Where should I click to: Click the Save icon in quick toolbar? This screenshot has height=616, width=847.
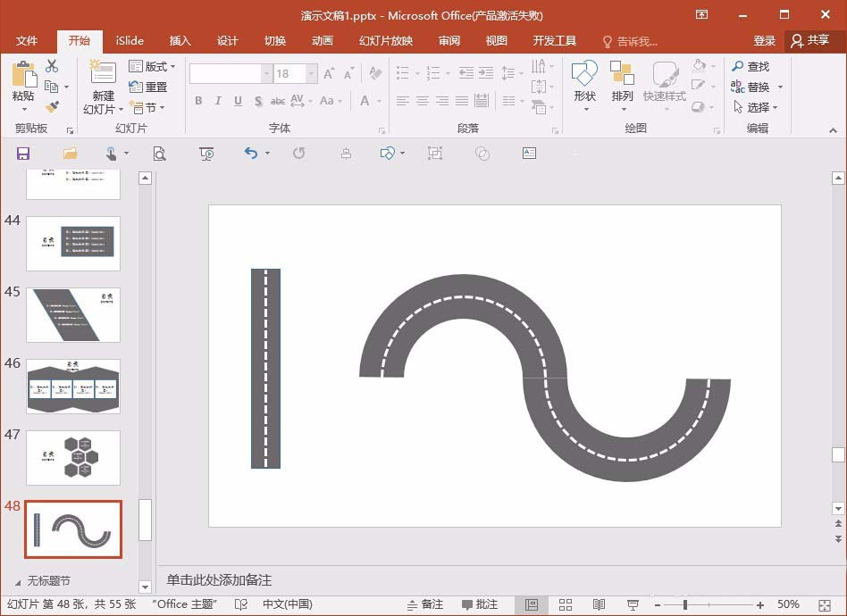22,154
